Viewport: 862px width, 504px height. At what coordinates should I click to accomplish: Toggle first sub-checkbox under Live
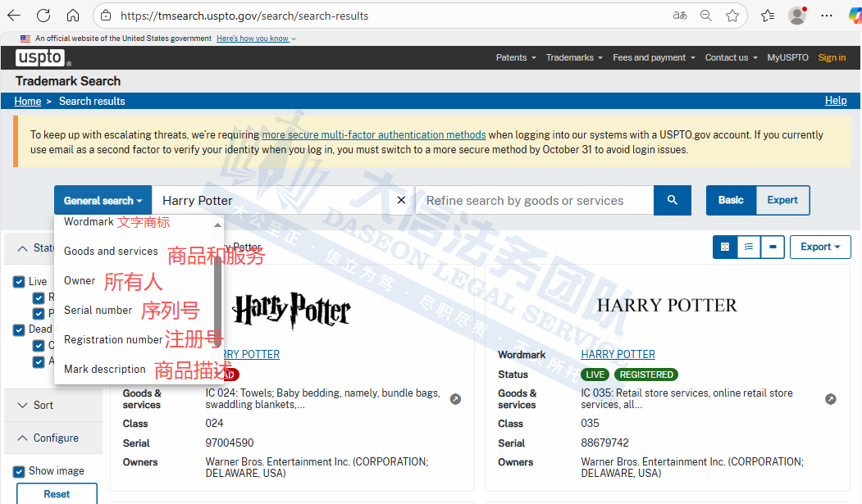(x=39, y=297)
